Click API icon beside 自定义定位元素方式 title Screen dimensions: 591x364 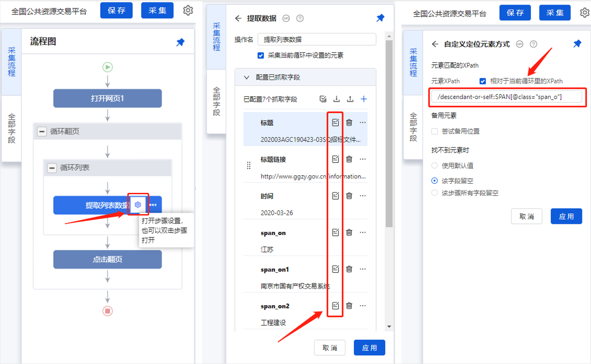pos(519,44)
